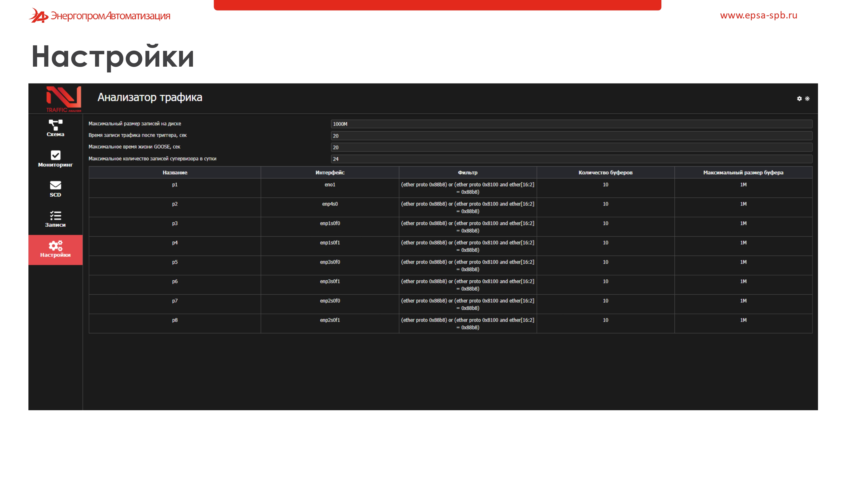This screenshot has width=868, height=489.
Task: Click the Интерфейс column header
Action: tap(330, 172)
